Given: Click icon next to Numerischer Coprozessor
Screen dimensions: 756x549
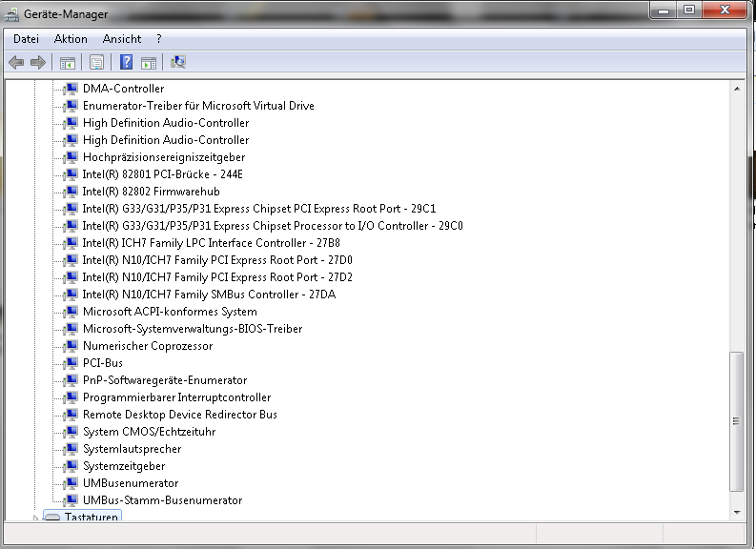Looking at the screenshot, I should (x=71, y=346).
